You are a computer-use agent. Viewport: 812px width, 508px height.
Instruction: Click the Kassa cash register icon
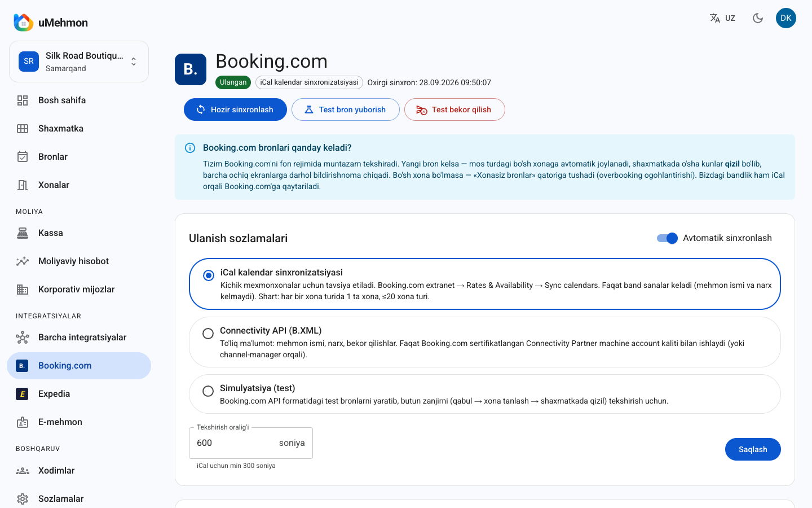pos(23,233)
